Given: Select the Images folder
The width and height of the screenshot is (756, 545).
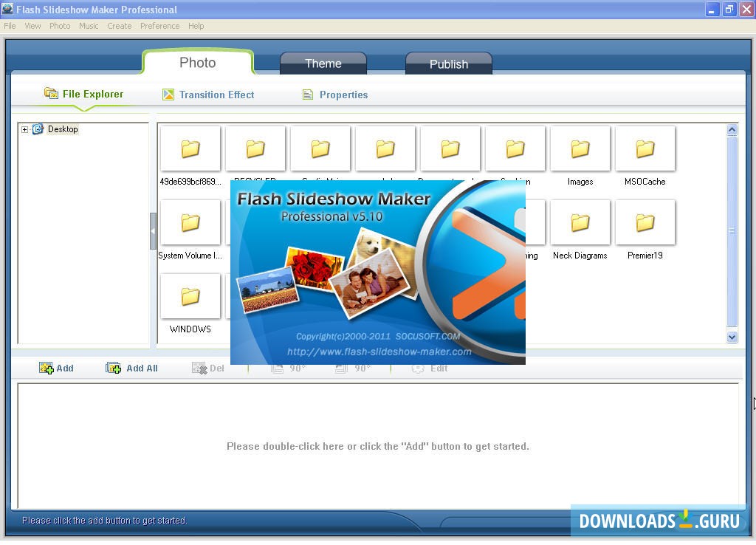Looking at the screenshot, I should click(580, 155).
